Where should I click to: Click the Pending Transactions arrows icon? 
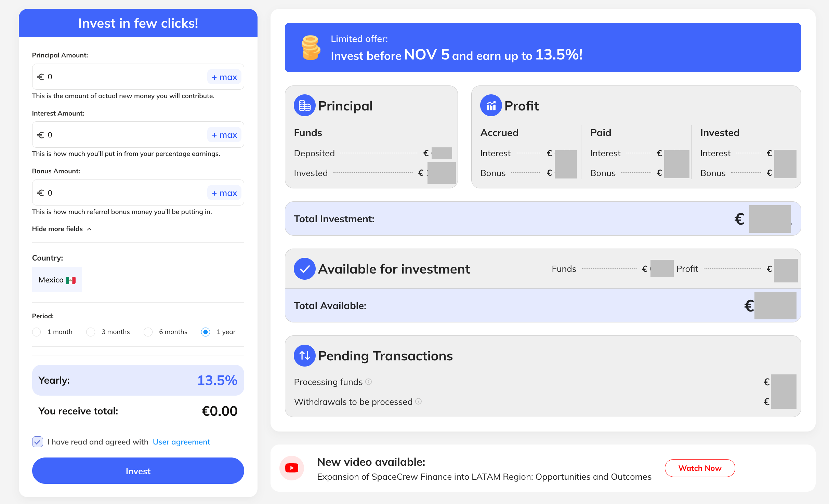coord(304,356)
